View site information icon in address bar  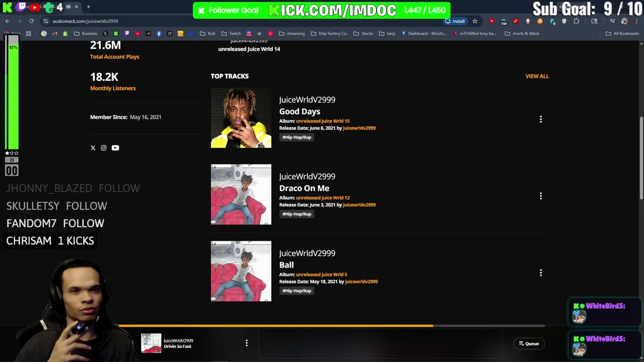tap(46, 21)
